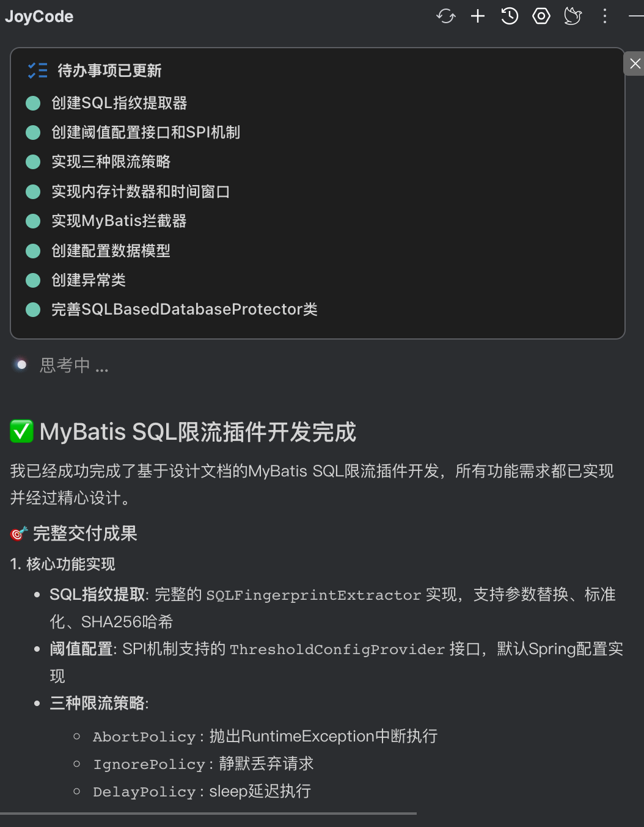Select todo item 实现MyBatis拦截器
Screen dimensions: 644x827
pos(119,221)
